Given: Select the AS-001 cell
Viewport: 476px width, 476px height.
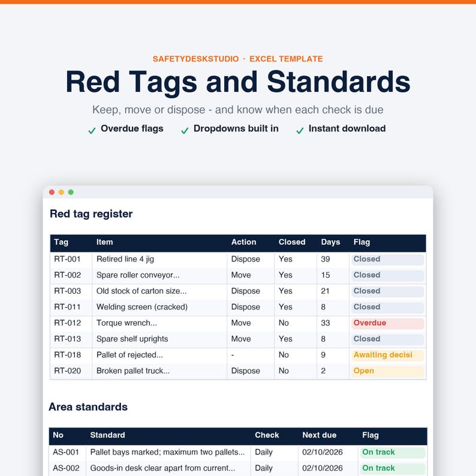Looking at the screenshot, I should [x=67, y=453].
